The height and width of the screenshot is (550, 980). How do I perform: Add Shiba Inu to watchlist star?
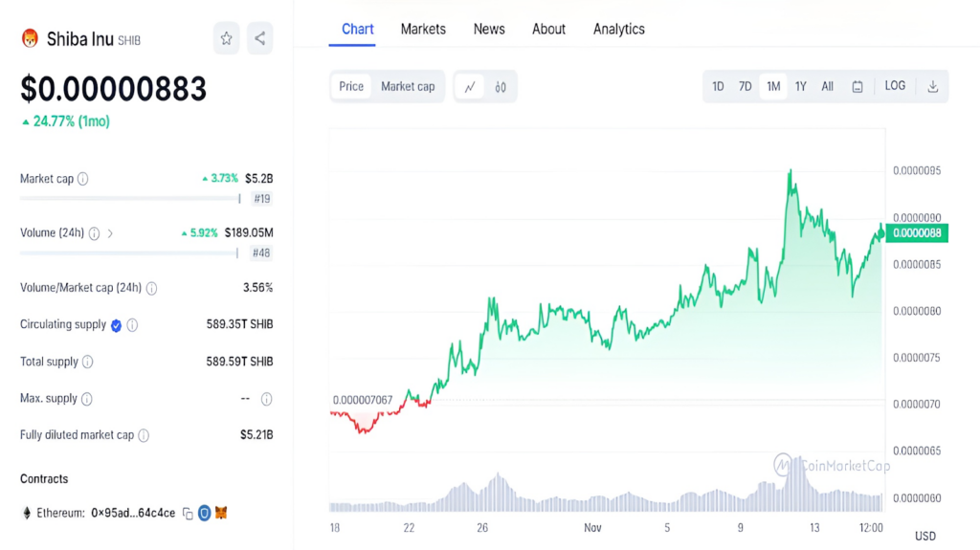[x=226, y=39]
